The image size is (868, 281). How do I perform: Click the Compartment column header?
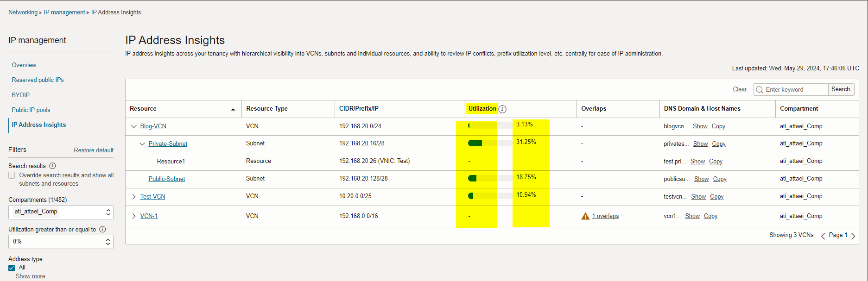coord(799,109)
